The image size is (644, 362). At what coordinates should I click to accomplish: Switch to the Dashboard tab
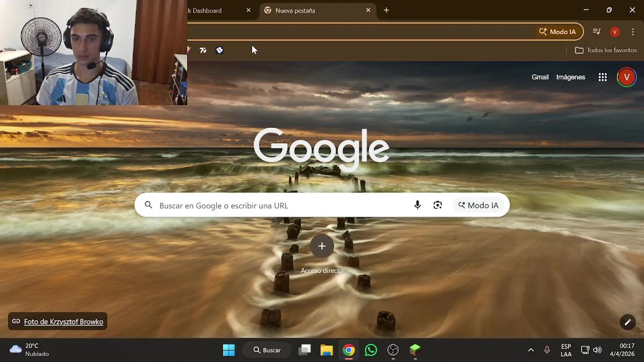pyautogui.click(x=216, y=11)
